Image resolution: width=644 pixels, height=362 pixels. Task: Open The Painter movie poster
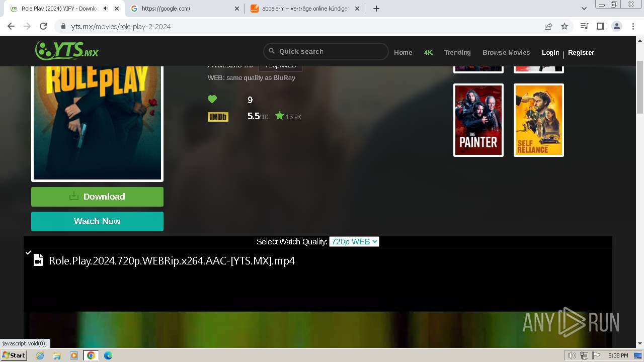[478, 120]
